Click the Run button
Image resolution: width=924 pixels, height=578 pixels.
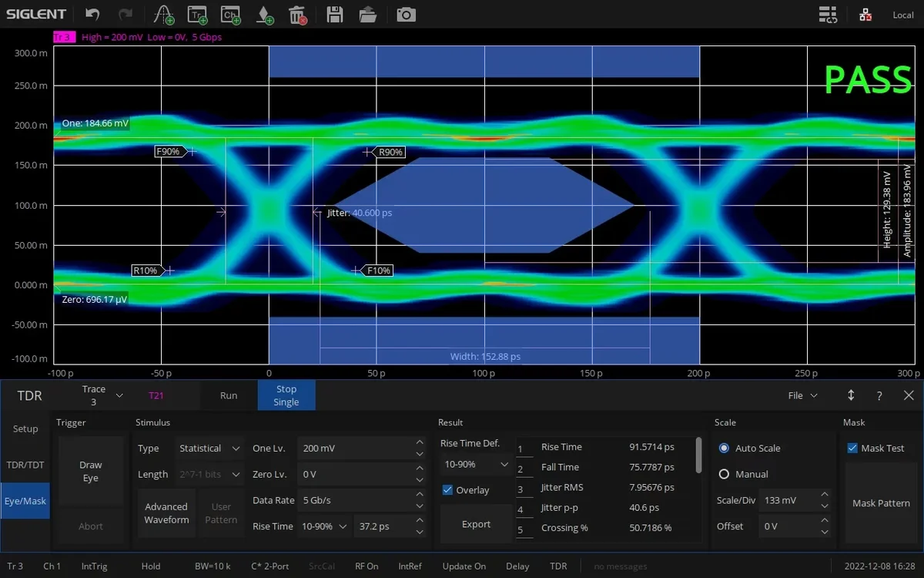(x=228, y=395)
